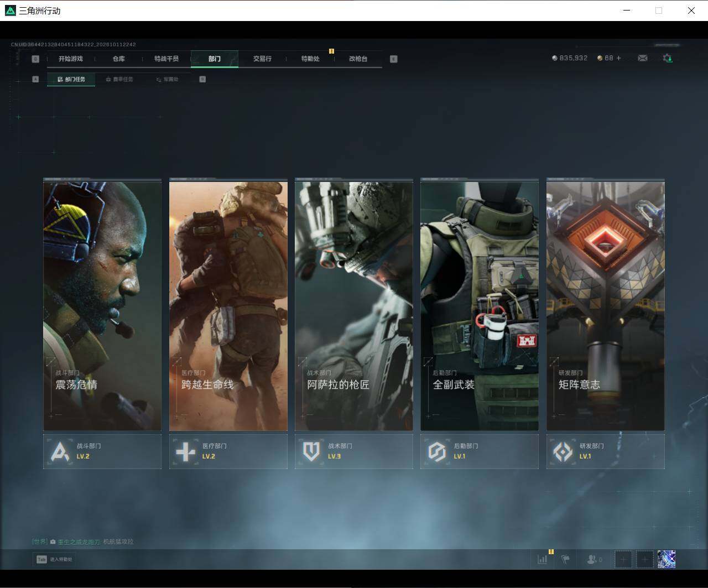Click the Q key hint icon
The width and height of the screenshot is (708, 588).
tap(36, 59)
